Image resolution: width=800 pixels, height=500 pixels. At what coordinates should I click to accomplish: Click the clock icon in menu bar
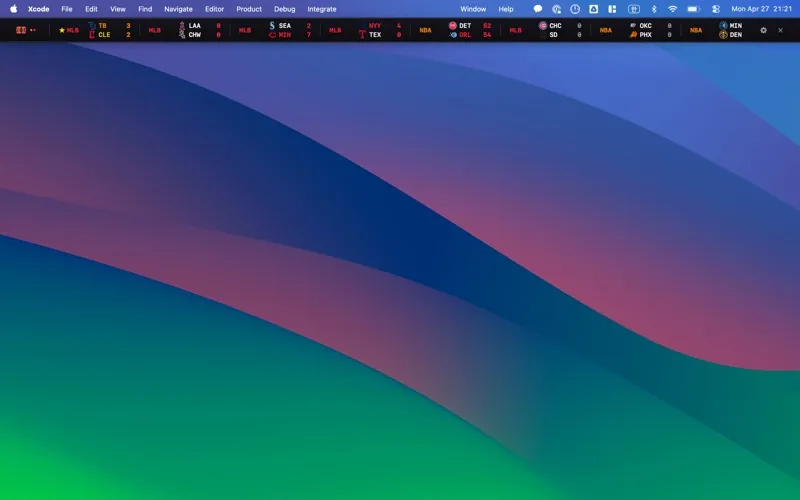coord(575,9)
